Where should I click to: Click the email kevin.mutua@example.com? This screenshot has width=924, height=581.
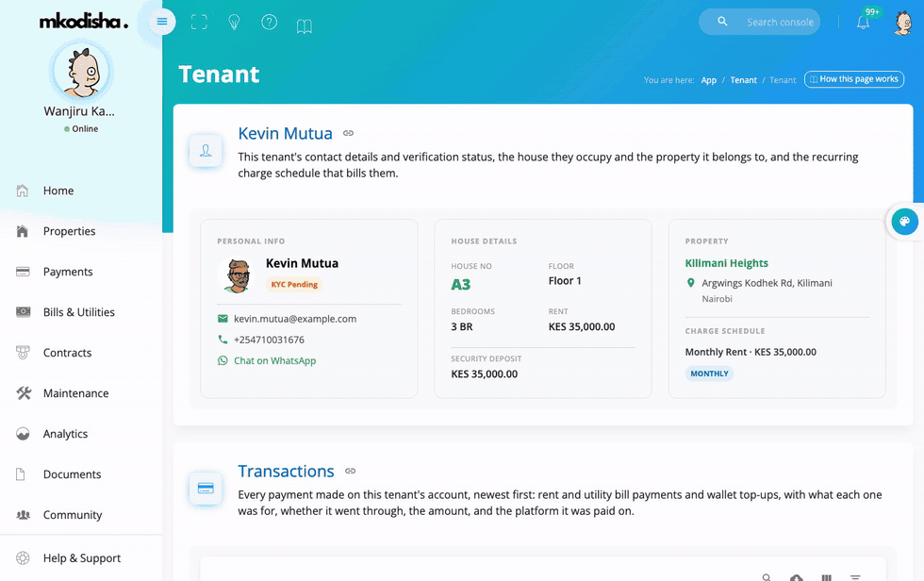point(294,319)
